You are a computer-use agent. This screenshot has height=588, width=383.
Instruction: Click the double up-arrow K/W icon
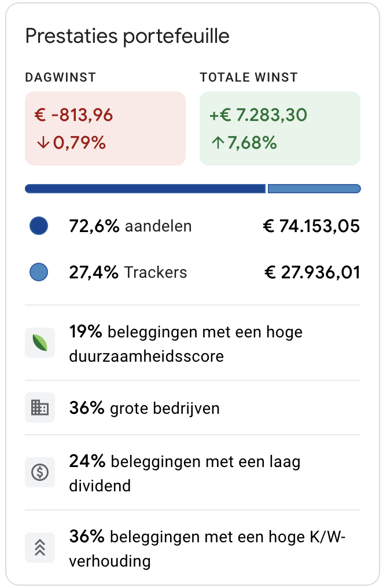pyautogui.click(x=40, y=547)
